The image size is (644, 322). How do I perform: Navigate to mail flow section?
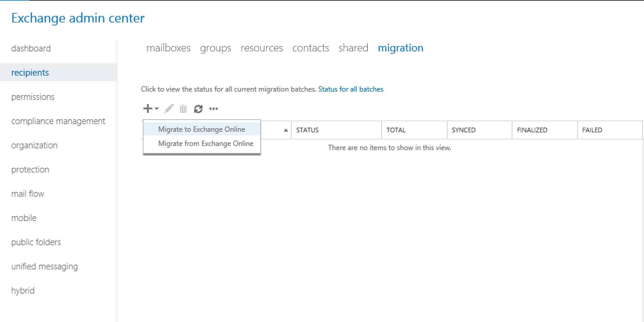[28, 194]
